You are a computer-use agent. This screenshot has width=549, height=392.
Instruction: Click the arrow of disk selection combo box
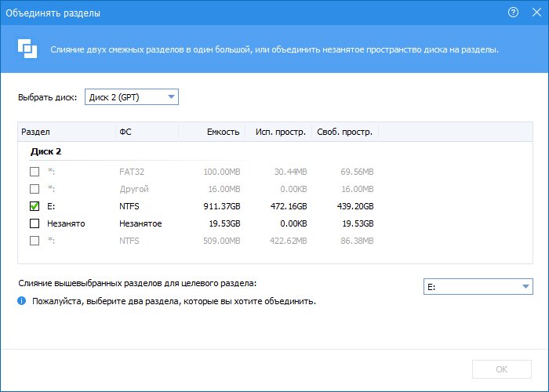pyautogui.click(x=171, y=97)
